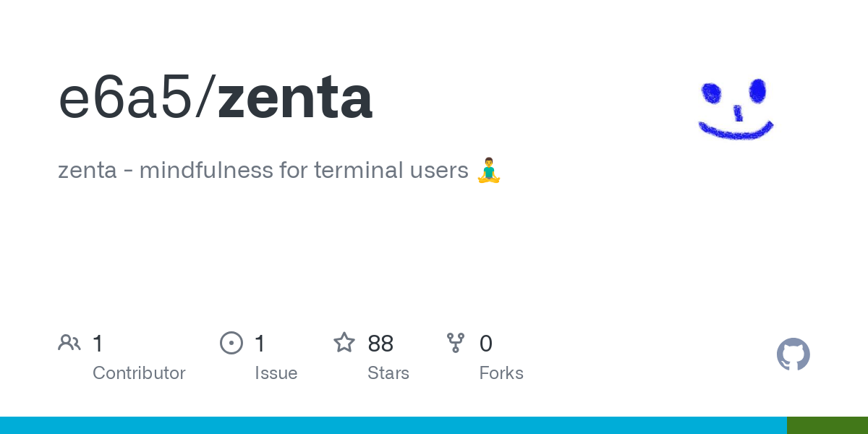Click the star outline icon
The width and height of the screenshot is (868, 434).
(x=344, y=343)
